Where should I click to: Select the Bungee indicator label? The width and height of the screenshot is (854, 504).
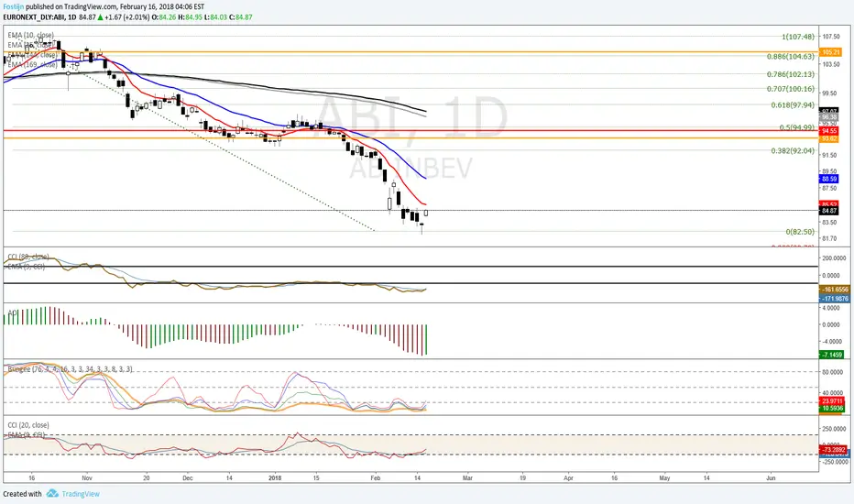[70, 369]
